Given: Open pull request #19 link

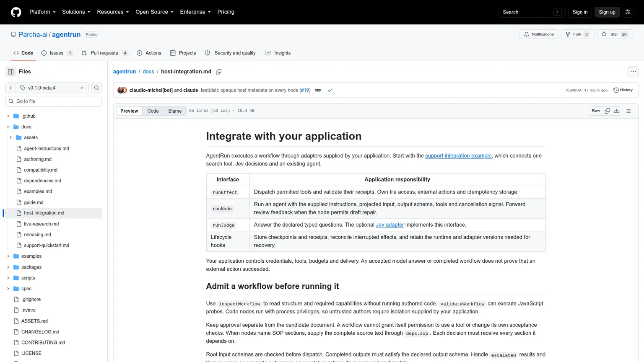Looking at the screenshot, I should pyautogui.click(x=305, y=90).
